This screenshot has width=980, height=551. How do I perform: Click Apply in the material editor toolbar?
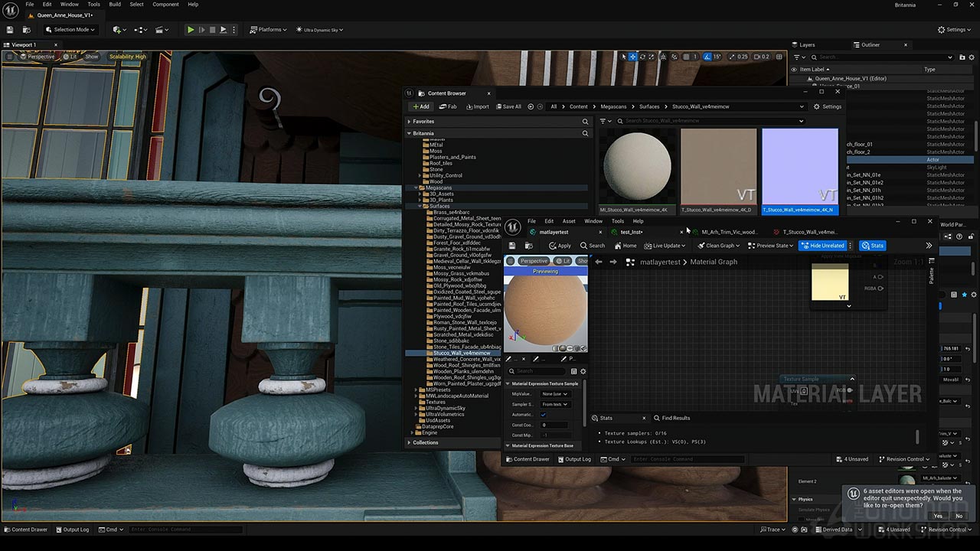(560, 246)
